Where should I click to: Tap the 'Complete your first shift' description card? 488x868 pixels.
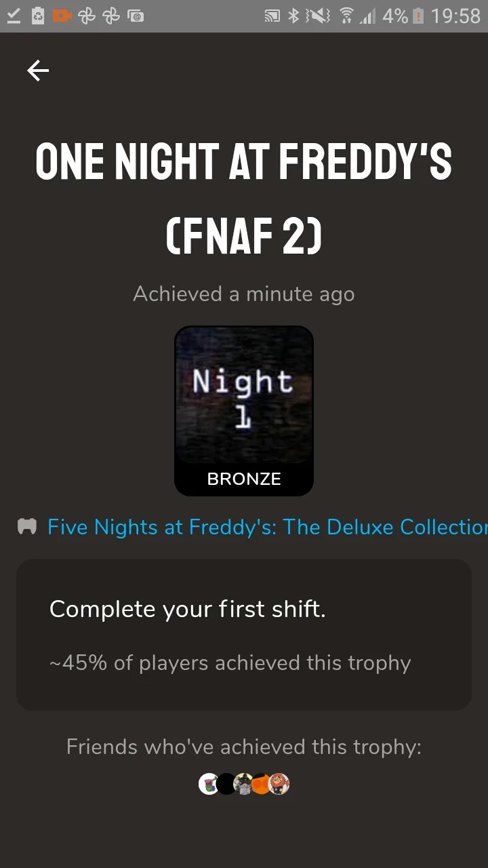click(x=244, y=634)
